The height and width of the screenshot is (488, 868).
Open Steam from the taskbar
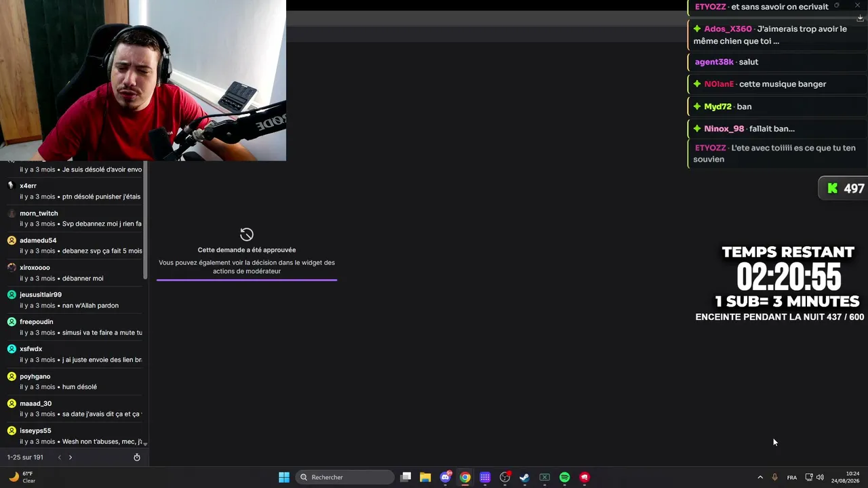[524, 477]
